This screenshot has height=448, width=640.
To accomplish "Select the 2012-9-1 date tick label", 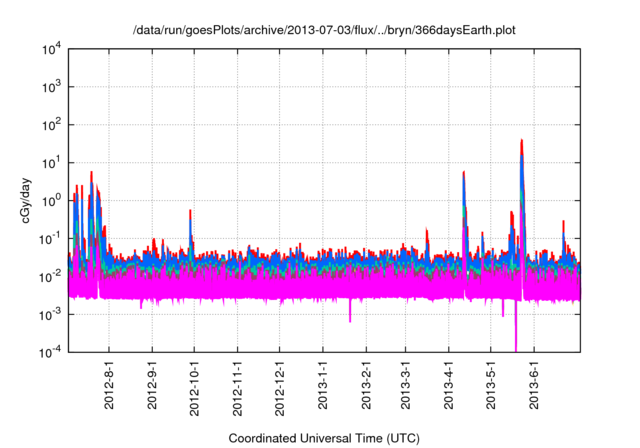I will [153, 385].
